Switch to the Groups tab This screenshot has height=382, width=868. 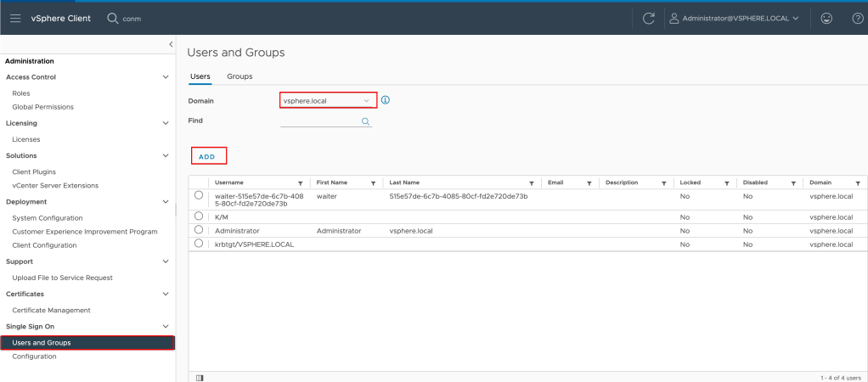click(240, 76)
